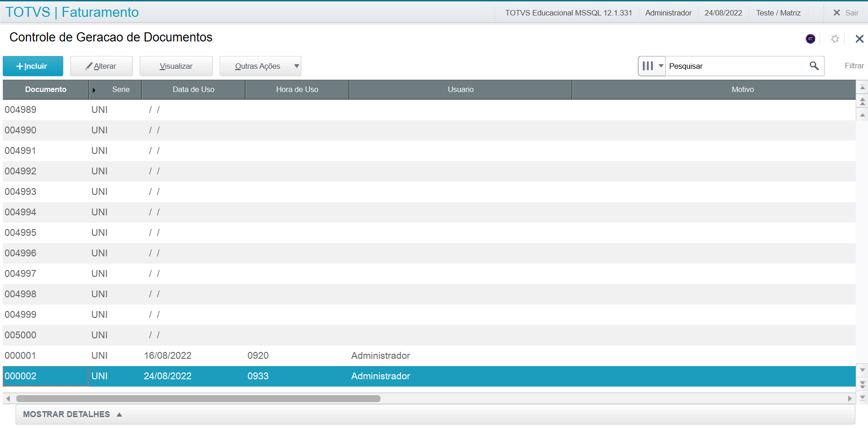
Task: Click the purple round icon in header
Action: (810, 39)
